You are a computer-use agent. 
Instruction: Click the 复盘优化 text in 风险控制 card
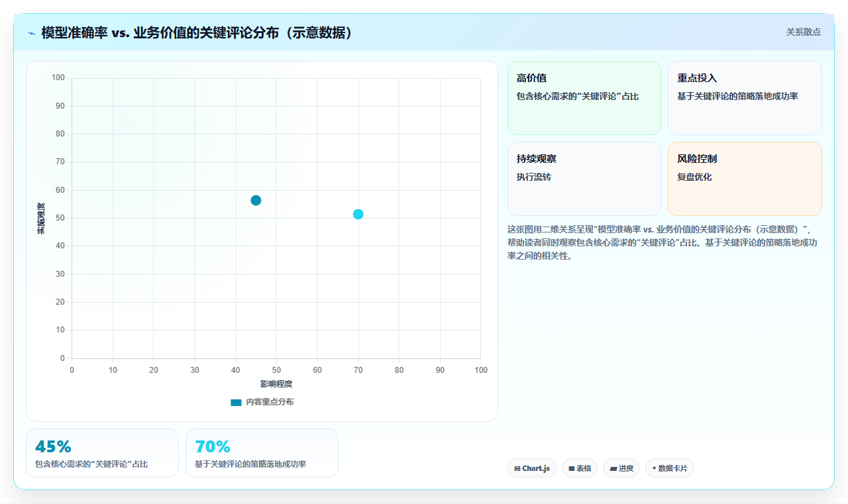(694, 177)
